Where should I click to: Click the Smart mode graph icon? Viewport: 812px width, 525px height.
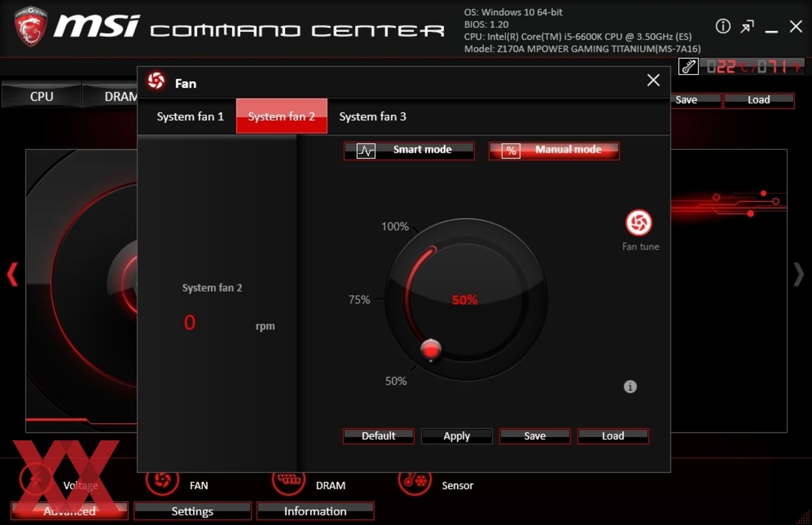(366, 151)
